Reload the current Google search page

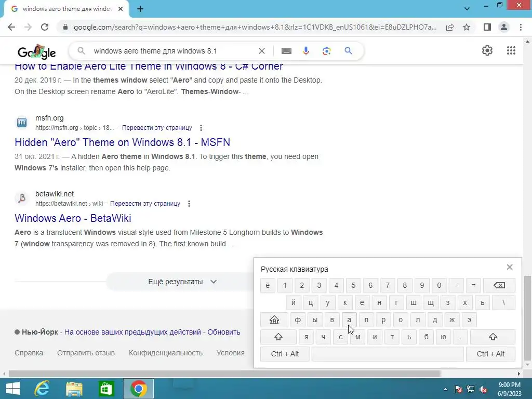click(x=45, y=27)
